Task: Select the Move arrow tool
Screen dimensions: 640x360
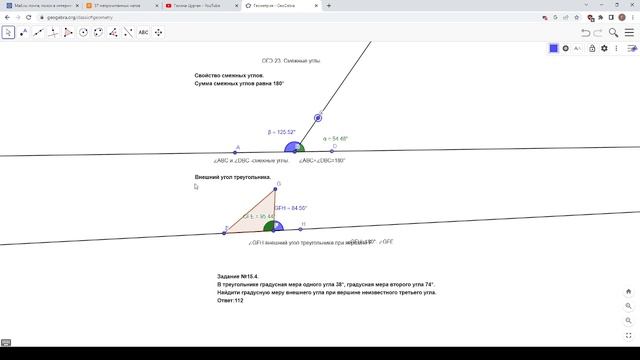Action: [8, 33]
